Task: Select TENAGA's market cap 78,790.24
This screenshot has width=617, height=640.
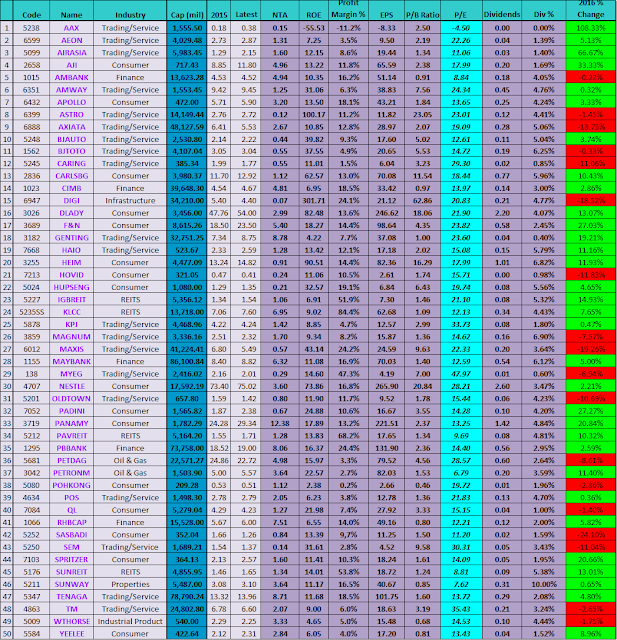Action: (x=186, y=597)
